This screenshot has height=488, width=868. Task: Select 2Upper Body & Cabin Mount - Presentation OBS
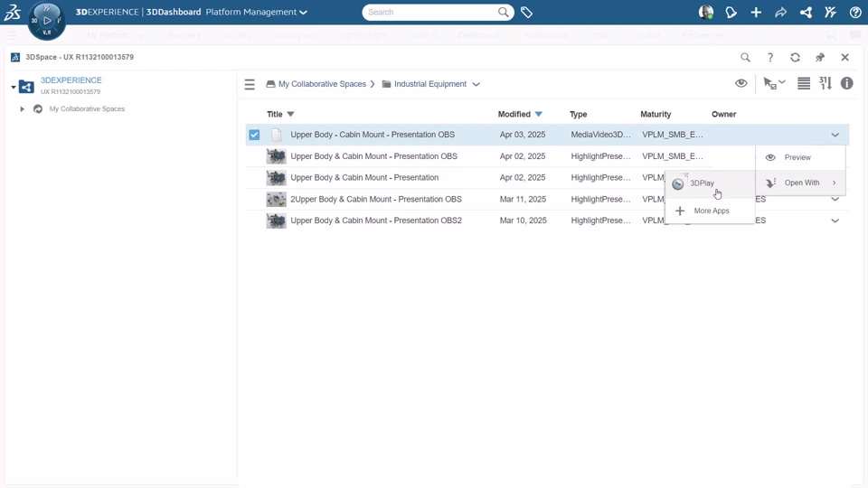[376, 199]
